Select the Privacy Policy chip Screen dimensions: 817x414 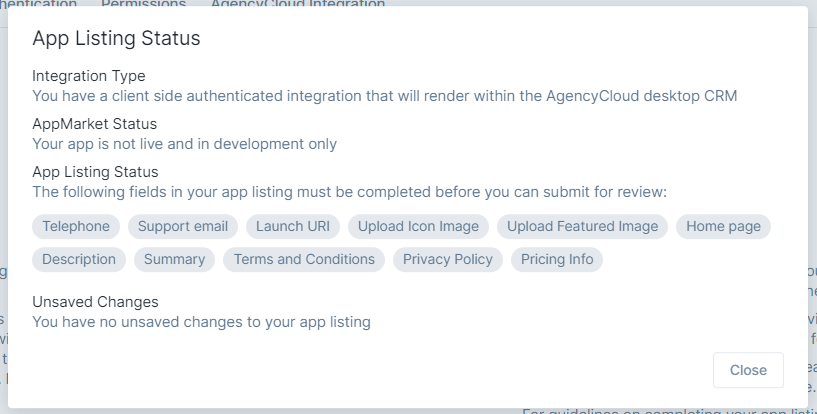point(447,259)
